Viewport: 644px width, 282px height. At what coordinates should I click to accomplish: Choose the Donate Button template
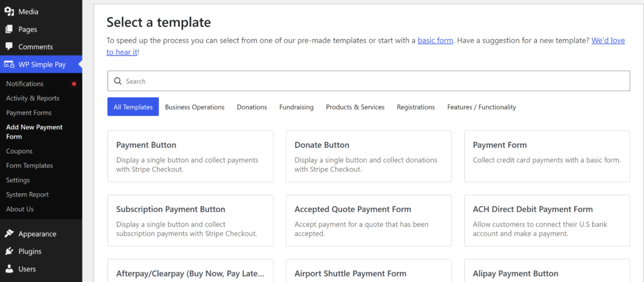point(369,156)
